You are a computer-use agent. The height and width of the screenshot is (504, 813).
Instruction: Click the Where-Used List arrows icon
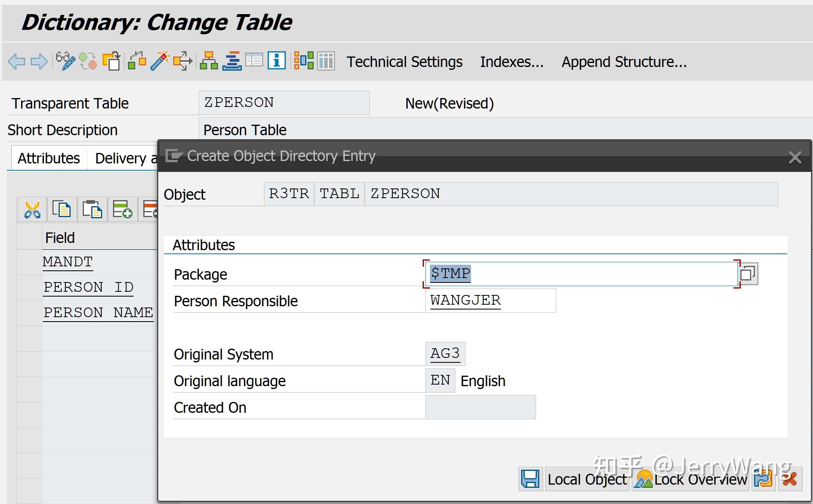(182, 61)
